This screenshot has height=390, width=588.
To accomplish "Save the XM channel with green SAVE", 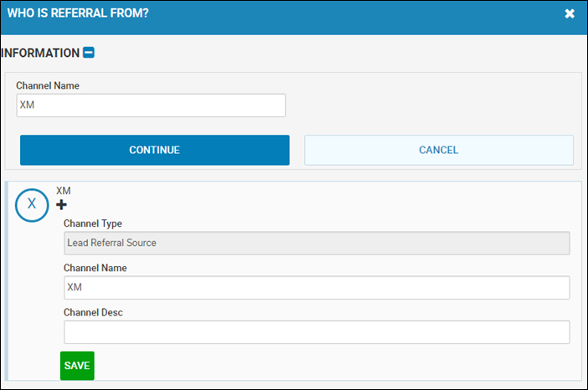I will [x=77, y=366].
